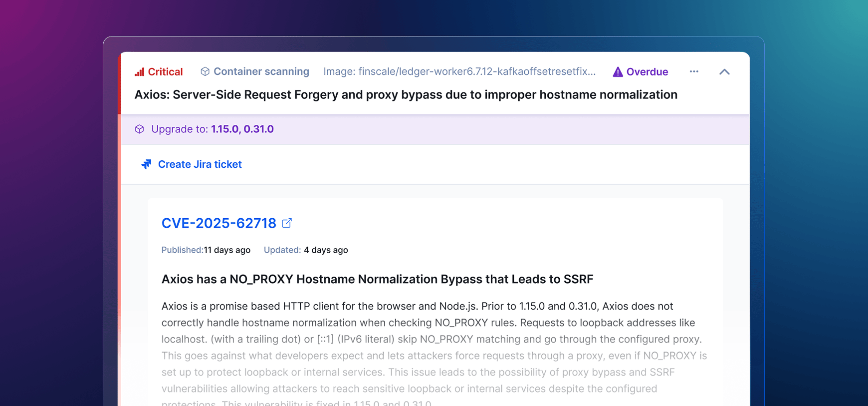Click the package icon beside Upgrade to

tap(140, 129)
